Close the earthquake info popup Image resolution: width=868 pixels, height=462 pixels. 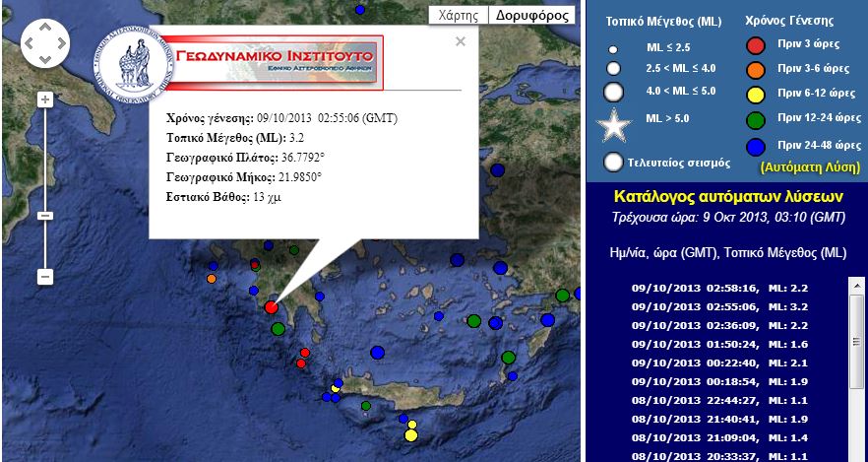click(x=461, y=41)
